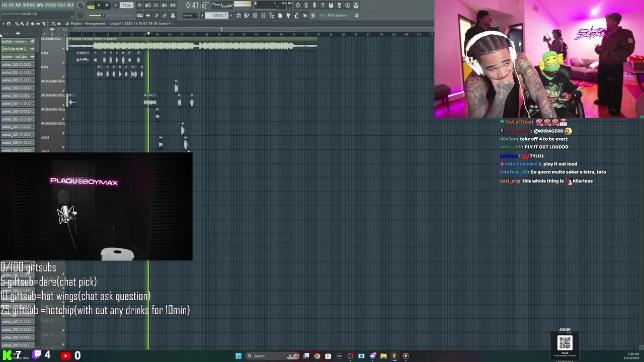Click the help question mark icon
Image resolution: width=644 pixels, height=362 pixels.
pos(323,5)
